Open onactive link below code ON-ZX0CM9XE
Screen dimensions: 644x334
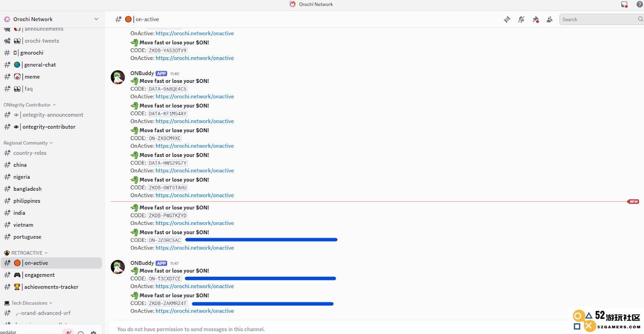coord(195,146)
